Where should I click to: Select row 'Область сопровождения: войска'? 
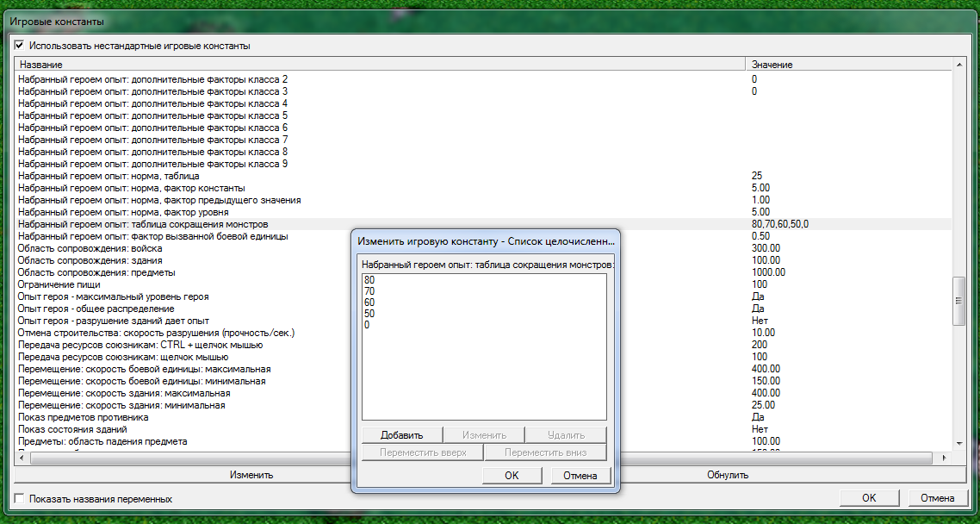[x=183, y=248]
